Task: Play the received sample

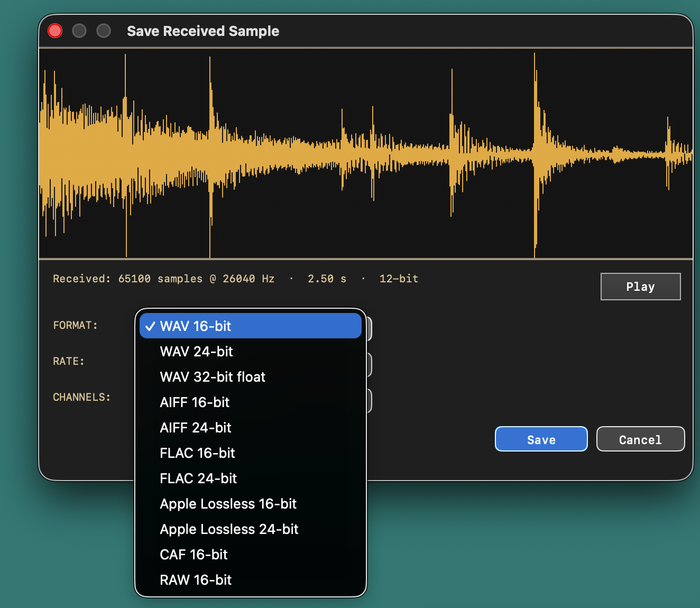Action: tap(640, 287)
